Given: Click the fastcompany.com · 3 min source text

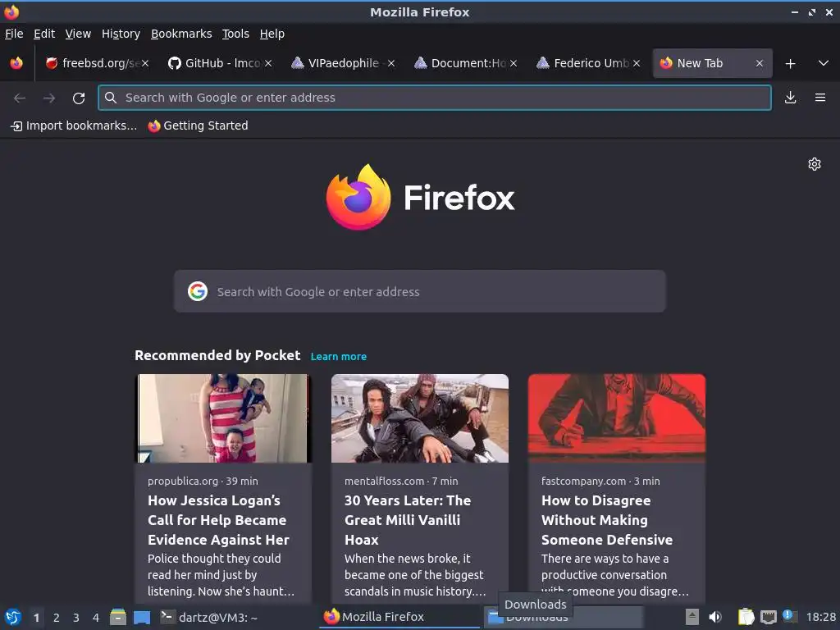Looking at the screenshot, I should [600, 481].
